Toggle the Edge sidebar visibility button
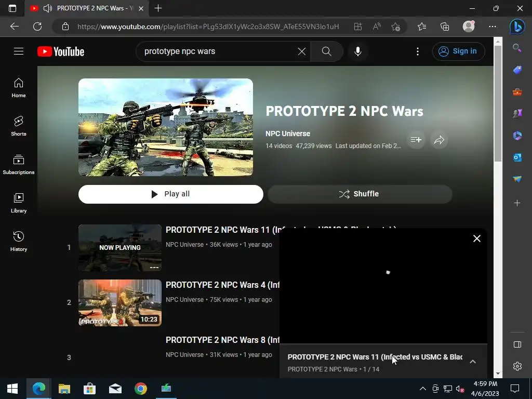 [x=517, y=345]
